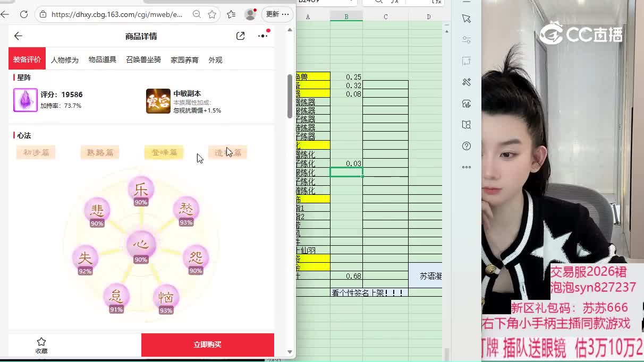Open the sliders settings panel in sidebar
This screenshot has width=644, height=362.
click(467, 40)
